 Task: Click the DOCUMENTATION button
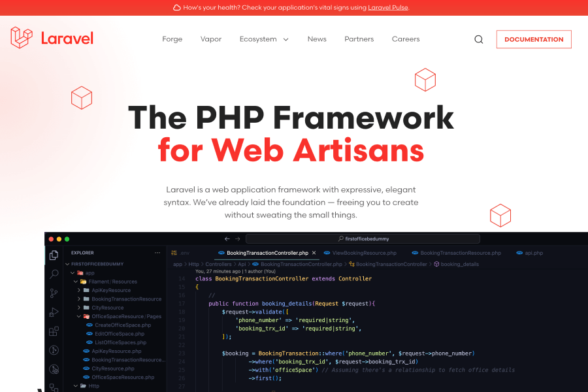coord(534,39)
